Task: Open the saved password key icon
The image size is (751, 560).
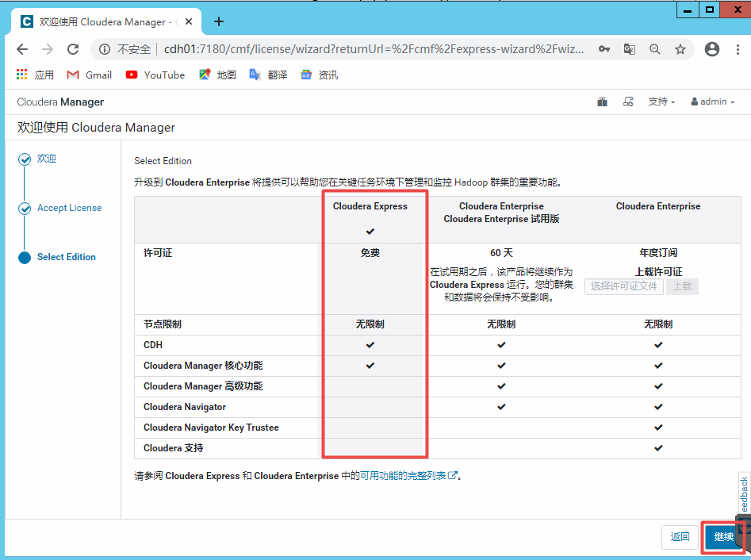Action: click(604, 49)
